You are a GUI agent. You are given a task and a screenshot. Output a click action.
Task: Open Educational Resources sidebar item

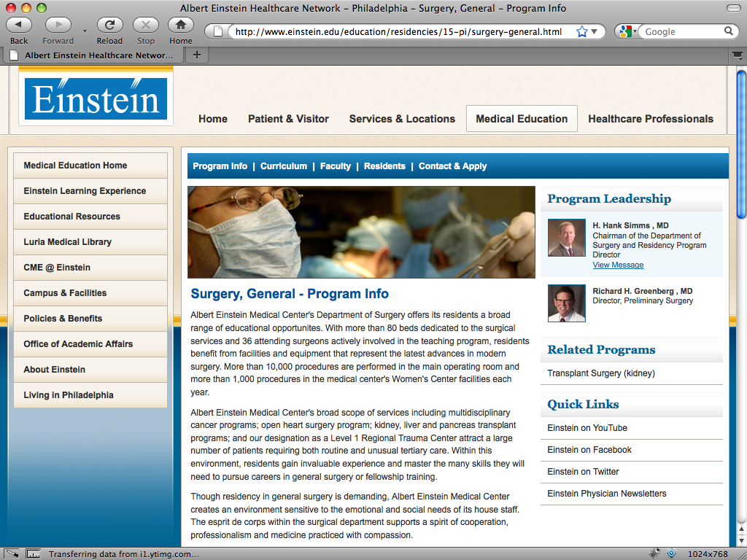(x=90, y=216)
